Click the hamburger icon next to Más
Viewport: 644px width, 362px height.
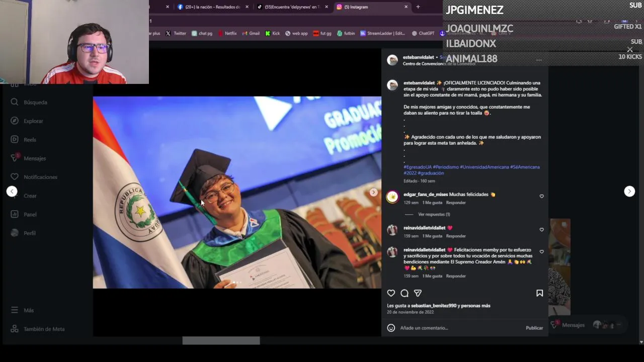pyautogui.click(x=15, y=310)
